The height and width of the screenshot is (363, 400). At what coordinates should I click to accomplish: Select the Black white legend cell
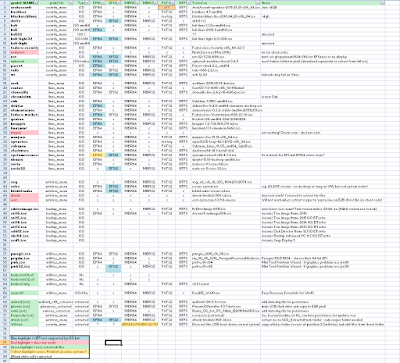pos(50,356)
